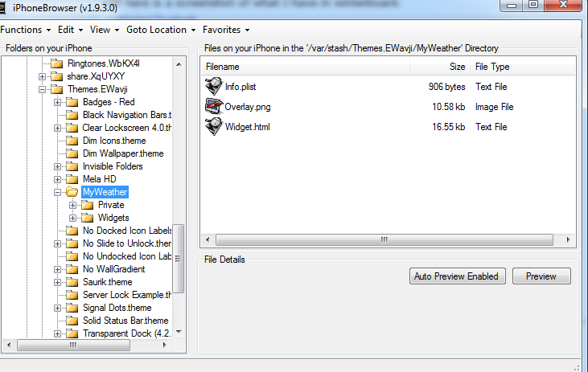Open the Goto Location menu
588x372 pixels.
(161, 30)
